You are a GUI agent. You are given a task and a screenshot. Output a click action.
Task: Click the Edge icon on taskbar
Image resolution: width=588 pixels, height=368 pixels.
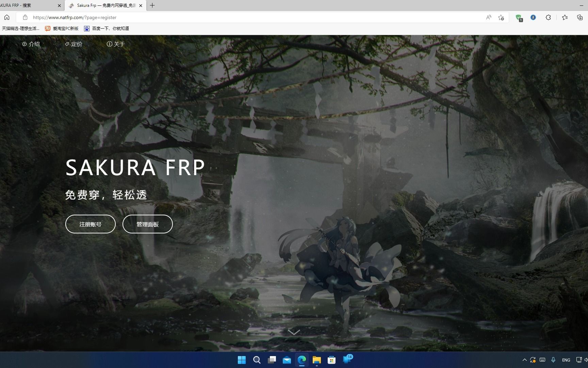(x=302, y=360)
